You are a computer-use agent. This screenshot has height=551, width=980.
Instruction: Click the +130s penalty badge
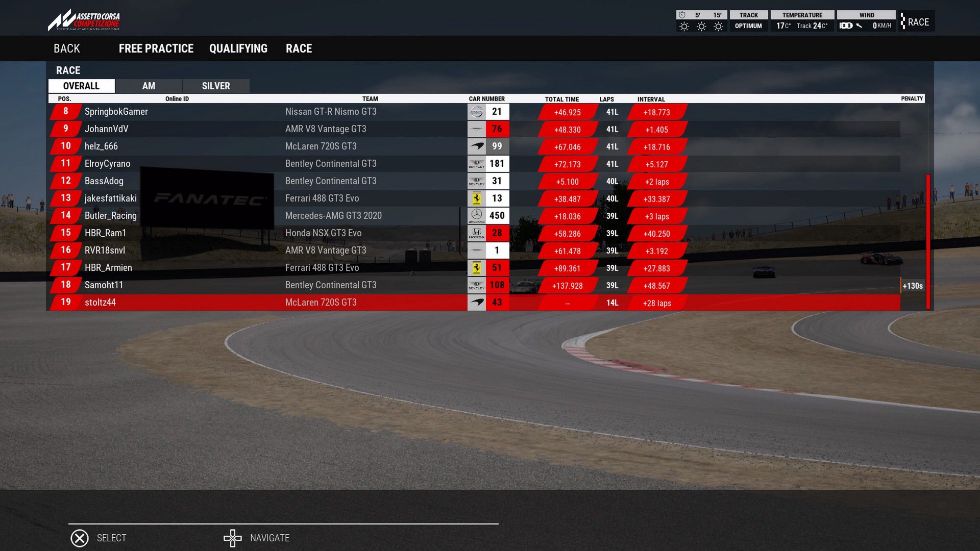913,286
